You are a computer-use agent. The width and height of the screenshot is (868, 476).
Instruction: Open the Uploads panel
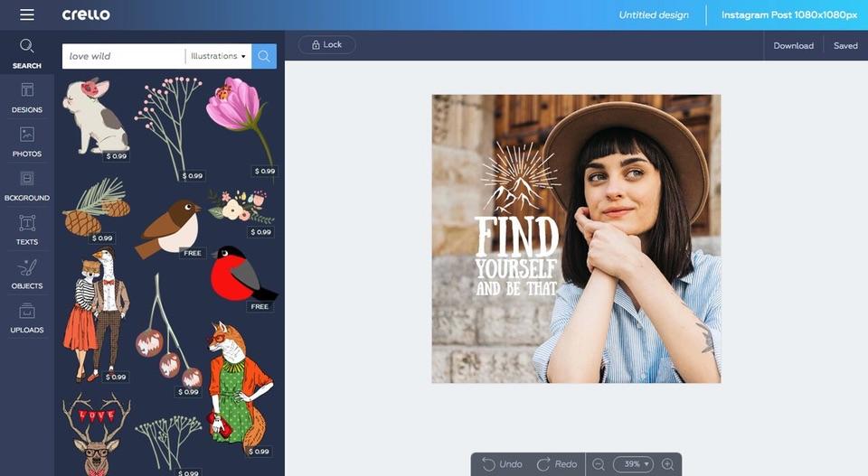pos(27,318)
